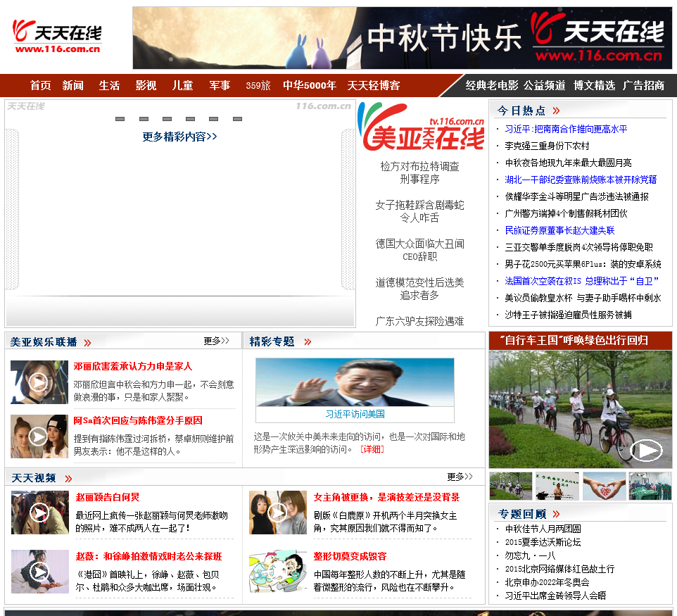Screen dimensions: 677x616
Task: Play the 赵丽颖告白何炅 video thumbnail
Action: 39,513
